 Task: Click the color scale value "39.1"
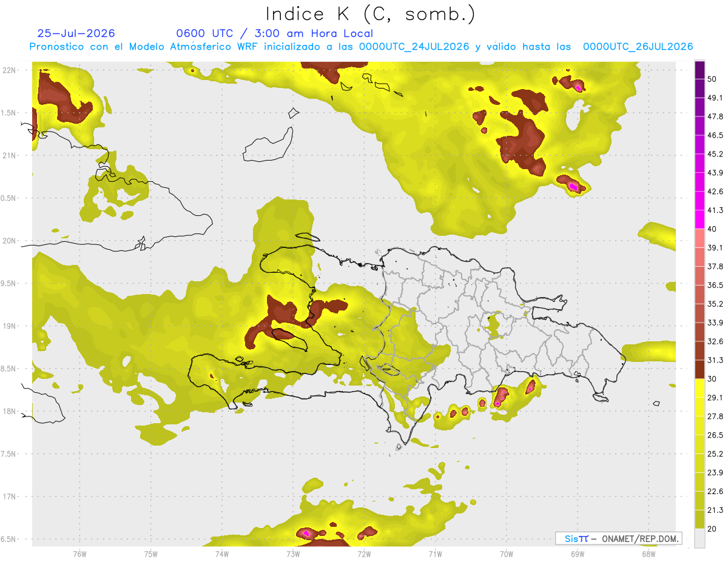pos(715,247)
